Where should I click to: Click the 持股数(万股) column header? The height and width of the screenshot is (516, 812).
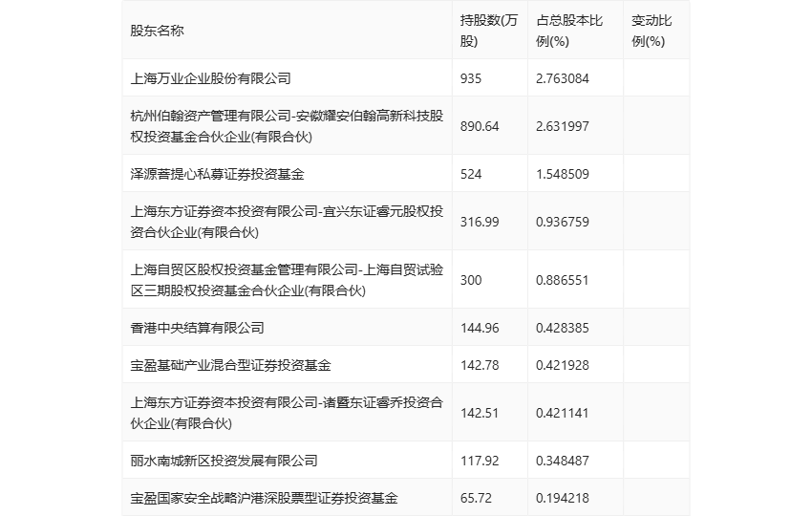click(x=489, y=32)
